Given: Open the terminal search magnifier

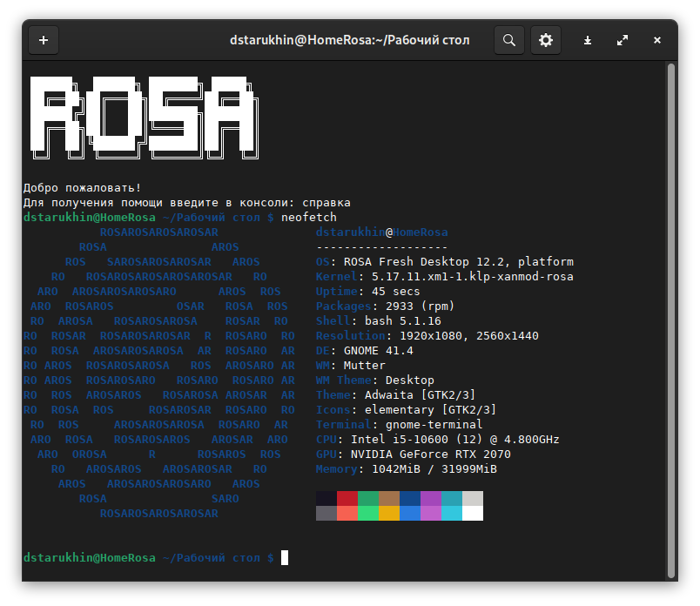Looking at the screenshot, I should pos(509,40).
